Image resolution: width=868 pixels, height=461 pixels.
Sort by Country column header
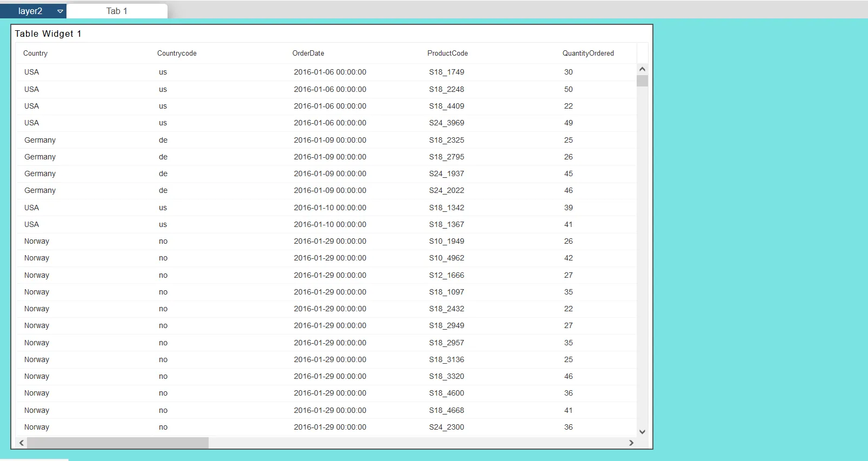pyautogui.click(x=36, y=54)
